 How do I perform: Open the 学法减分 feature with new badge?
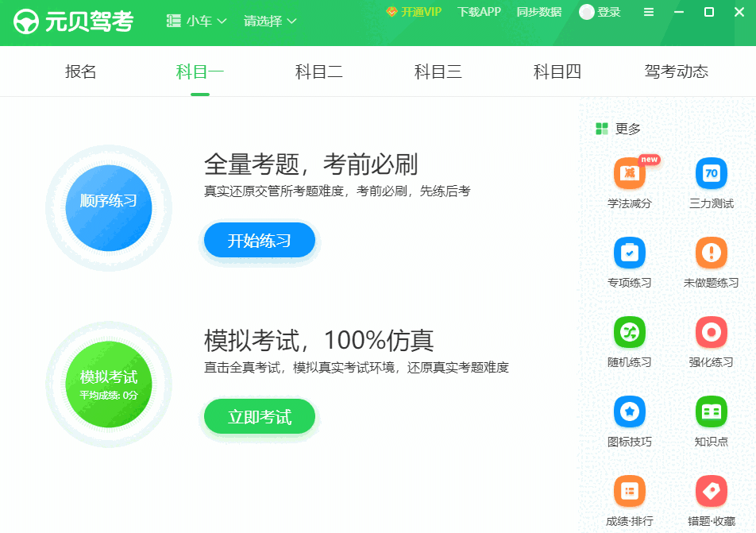point(630,182)
